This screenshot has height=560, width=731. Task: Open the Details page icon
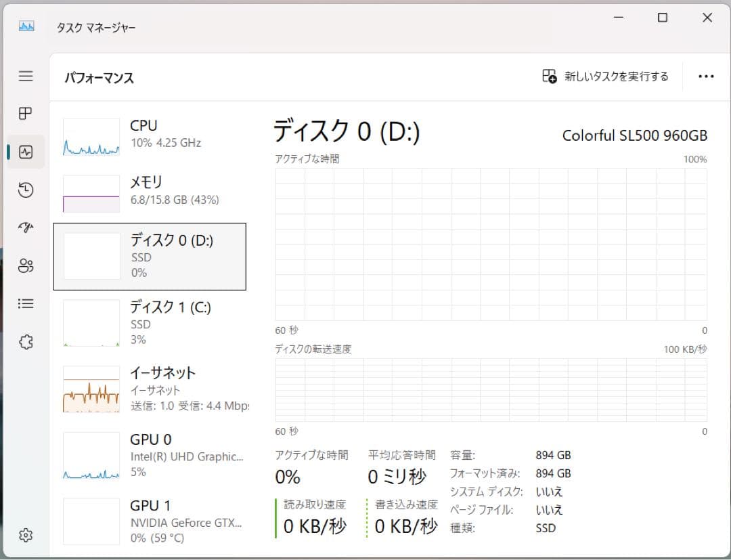tap(25, 303)
